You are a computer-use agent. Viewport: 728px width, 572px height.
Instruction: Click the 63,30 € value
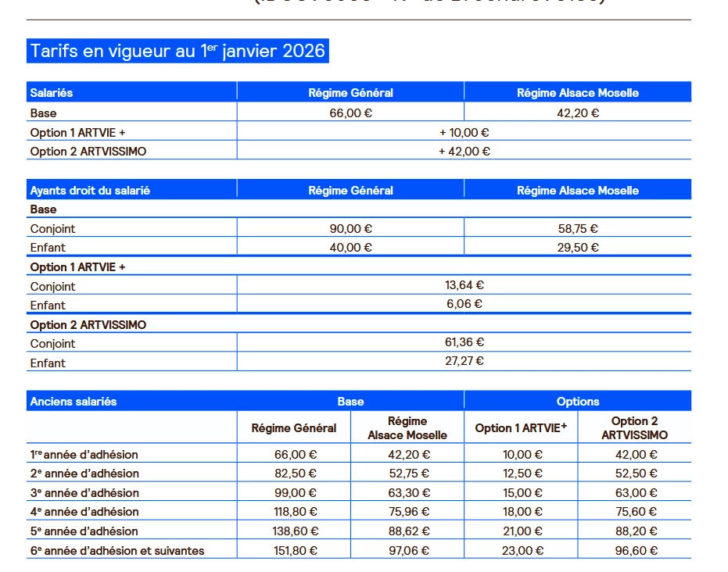[409, 493]
